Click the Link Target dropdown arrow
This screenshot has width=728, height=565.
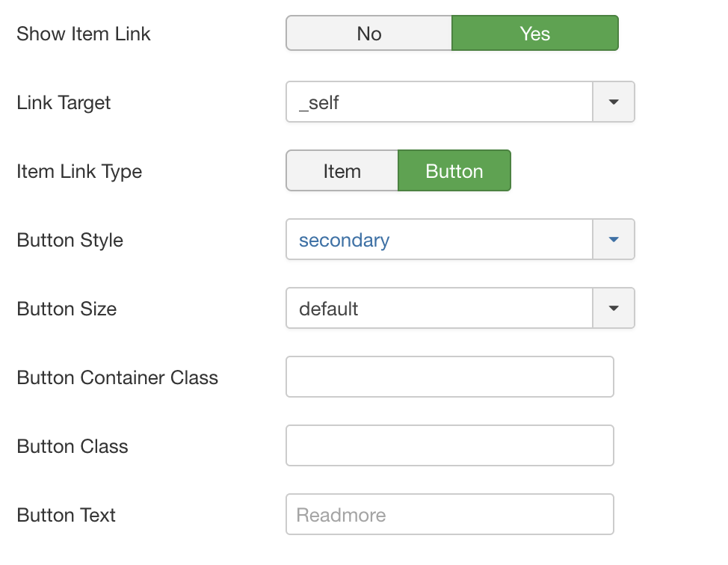pyautogui.click(x=614, y=102)
